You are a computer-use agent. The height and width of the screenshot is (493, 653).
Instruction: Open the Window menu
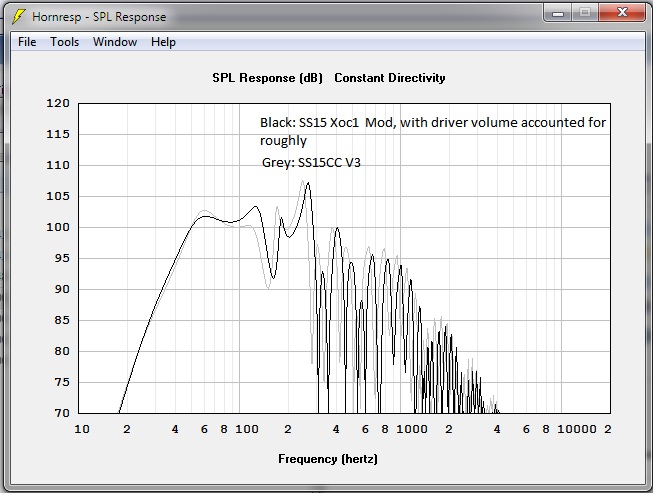click(x=115, y=42)
